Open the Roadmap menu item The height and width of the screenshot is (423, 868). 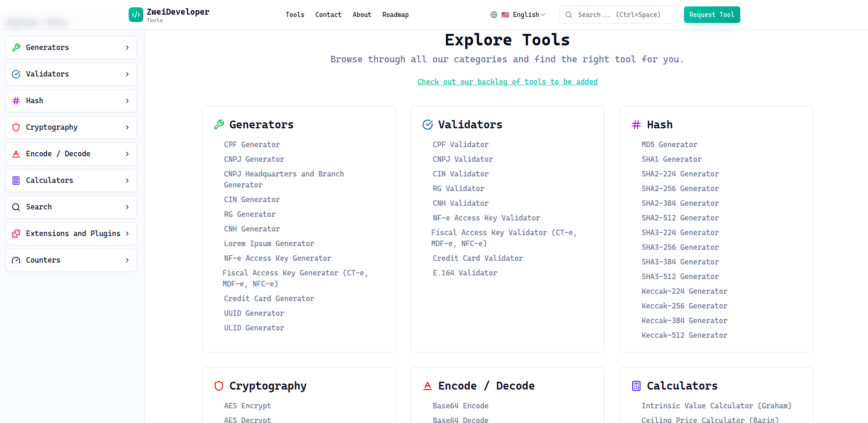click(395, 14)
